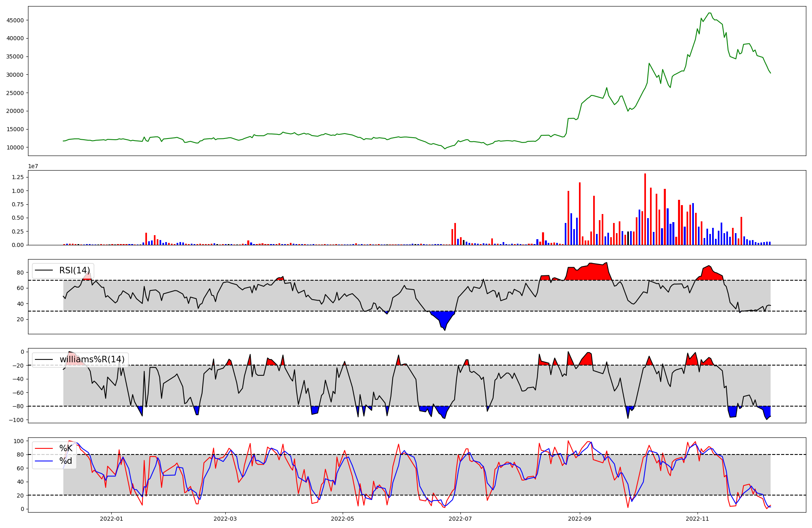Screen dimensions: 812x528
Task: Click the 10000 price axis tick label
Action: [15, 147]
